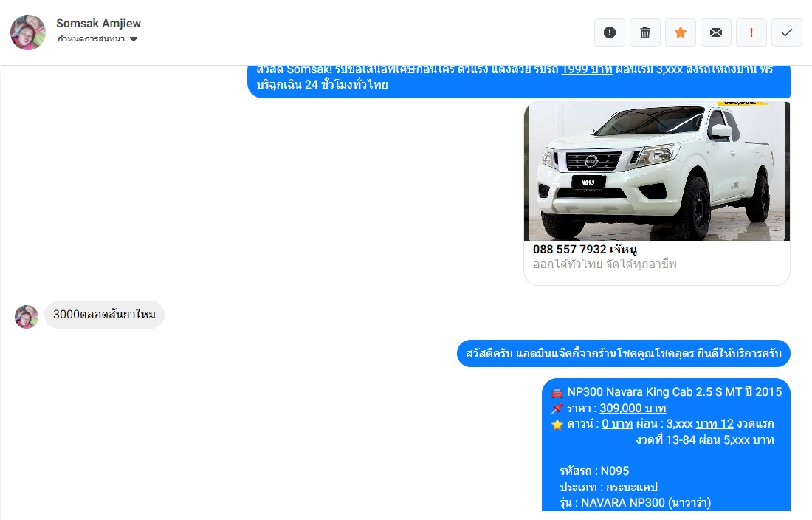Click sender avatar beside 3000ตลอดสัญญาใหม message

(x=27, y=316)
